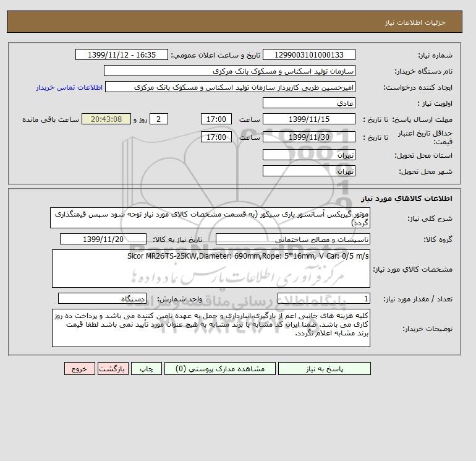Click the تاریخ و ساعت اعلان عمومی label

point(216,55)
